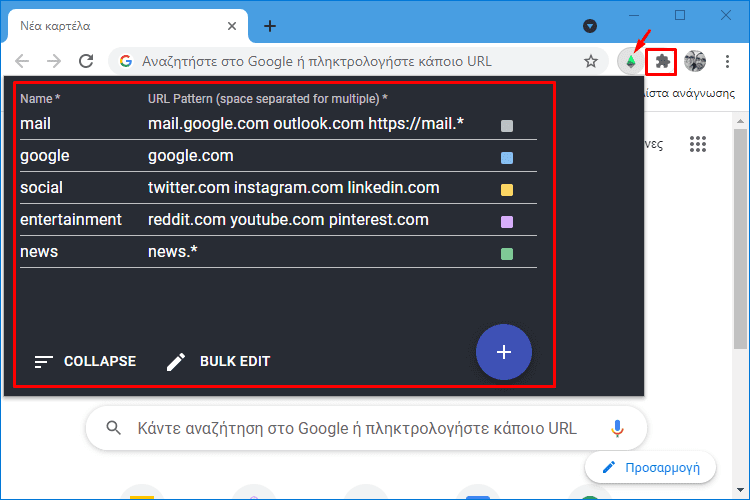Click the scrollbar up arrow
The width and height of the screenshot is (750, 500).
(x=740, y=121)
